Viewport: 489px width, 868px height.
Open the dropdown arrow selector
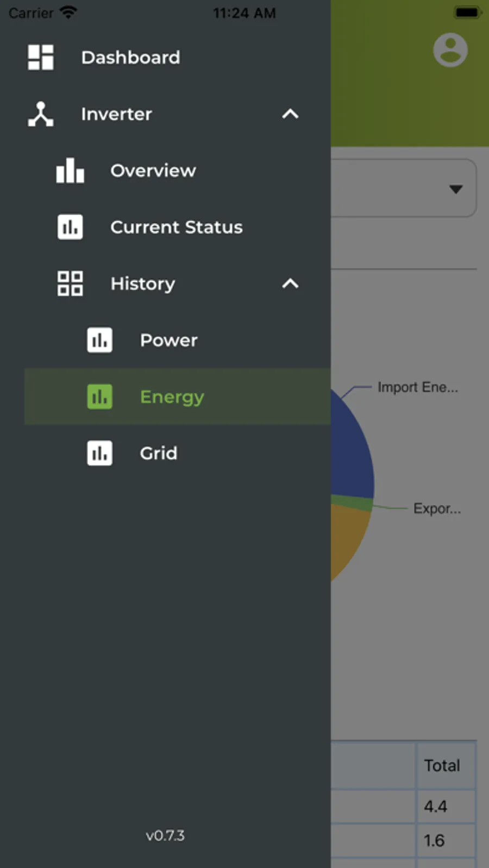click(x=456, y=189)
